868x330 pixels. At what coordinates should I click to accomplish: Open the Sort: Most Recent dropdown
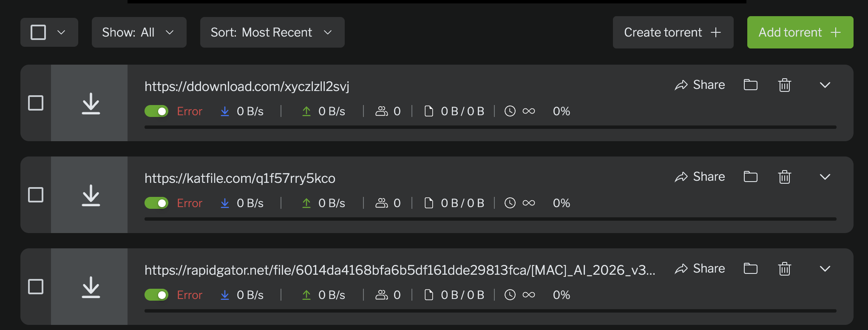click(272, 32)
